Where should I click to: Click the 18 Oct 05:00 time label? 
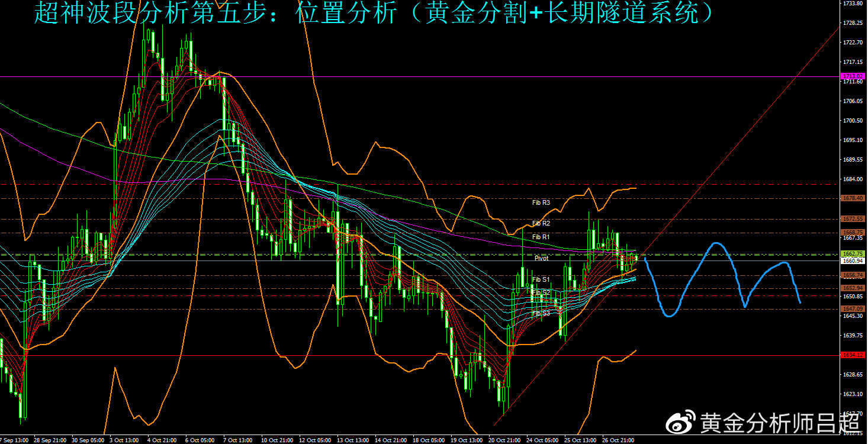pos(427,440)
